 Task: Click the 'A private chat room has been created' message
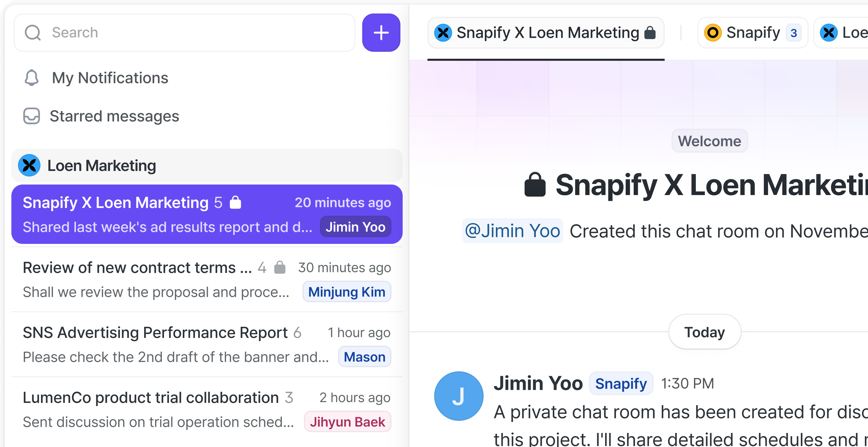point(681,425)
